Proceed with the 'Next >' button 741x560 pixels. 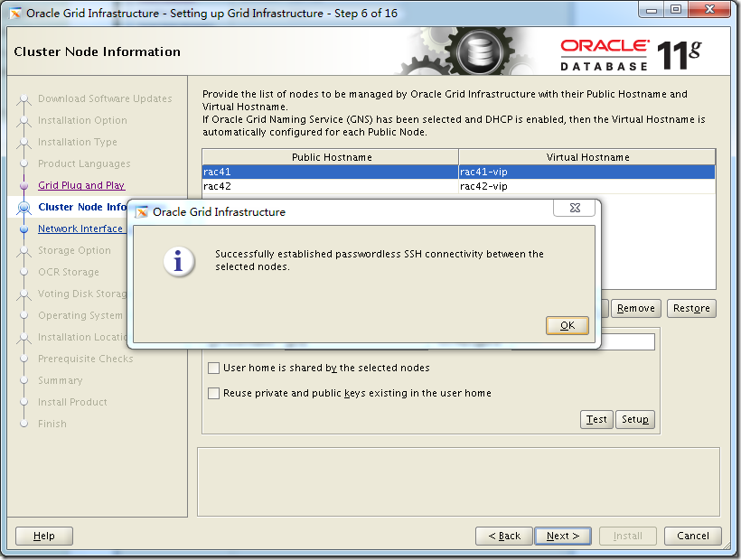pyautogui.click(x=563, y=536)
